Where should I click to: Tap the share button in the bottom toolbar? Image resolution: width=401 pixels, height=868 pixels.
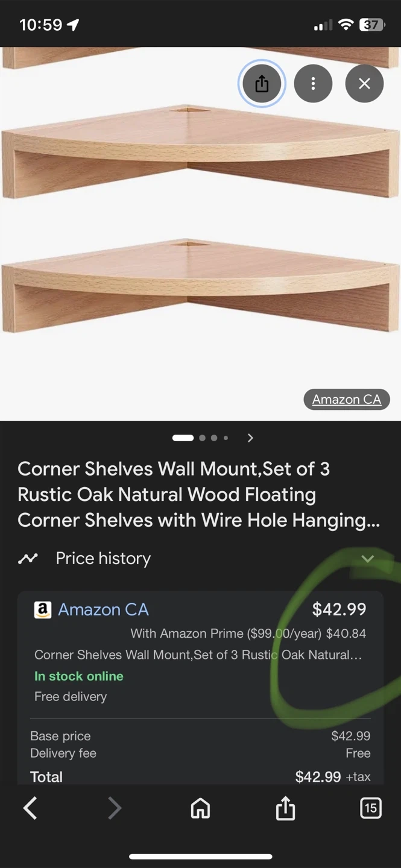pos(285,808)
